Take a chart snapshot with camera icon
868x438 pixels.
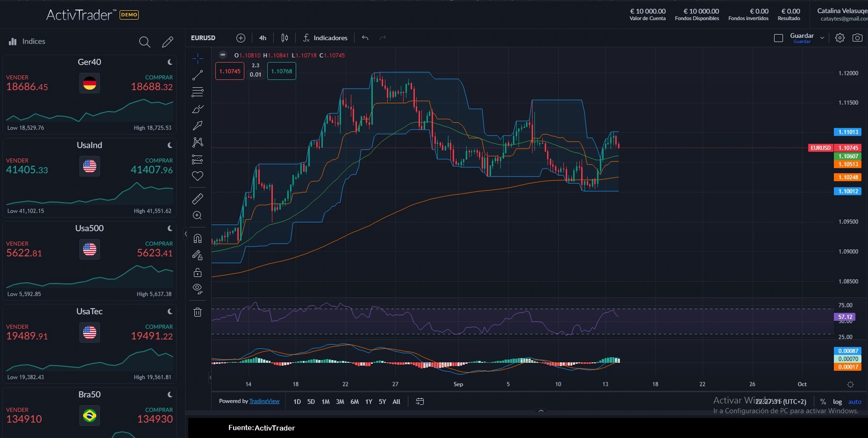(x=857, y=38)
